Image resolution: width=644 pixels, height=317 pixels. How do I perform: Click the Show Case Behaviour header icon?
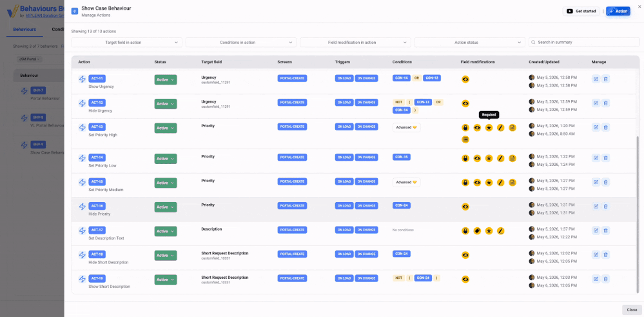(75, 11)
